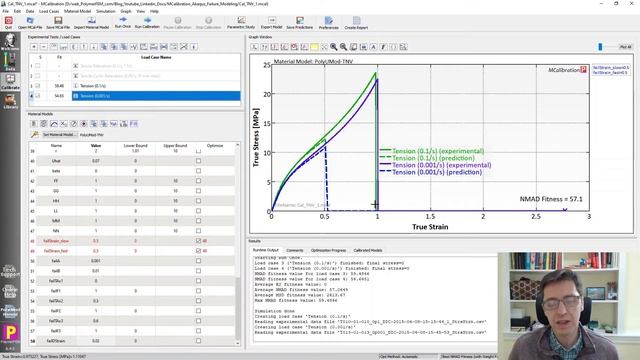
Task: Open the Parametric Study tool
Action: (241, 22)
